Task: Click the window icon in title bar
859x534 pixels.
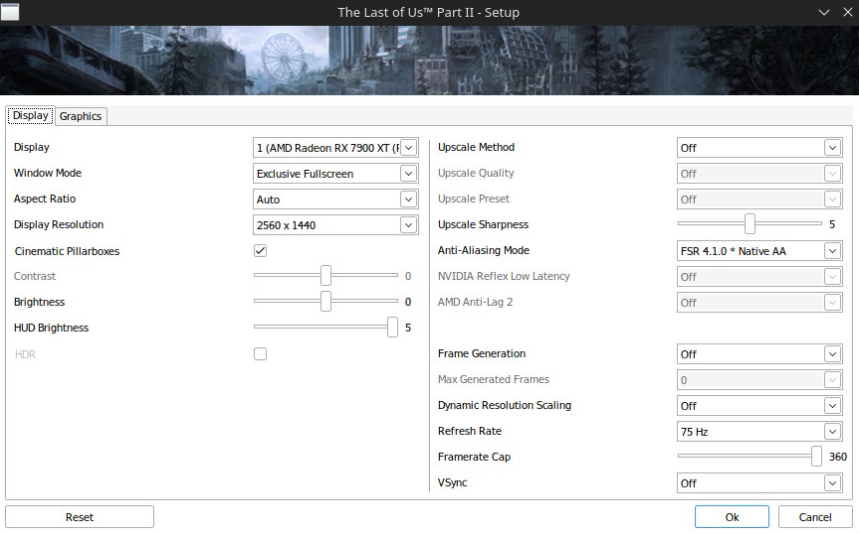Action: pyautogui.click(x=10, y=12)
